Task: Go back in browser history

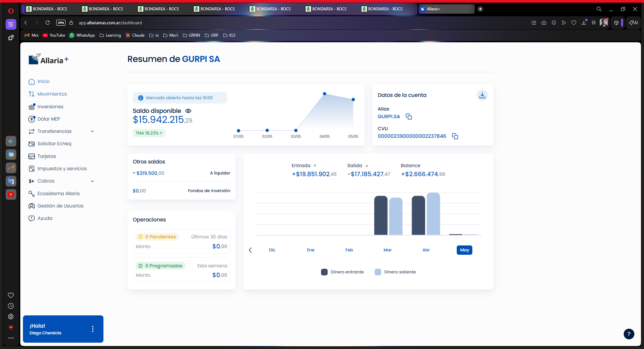Action: 26,23
